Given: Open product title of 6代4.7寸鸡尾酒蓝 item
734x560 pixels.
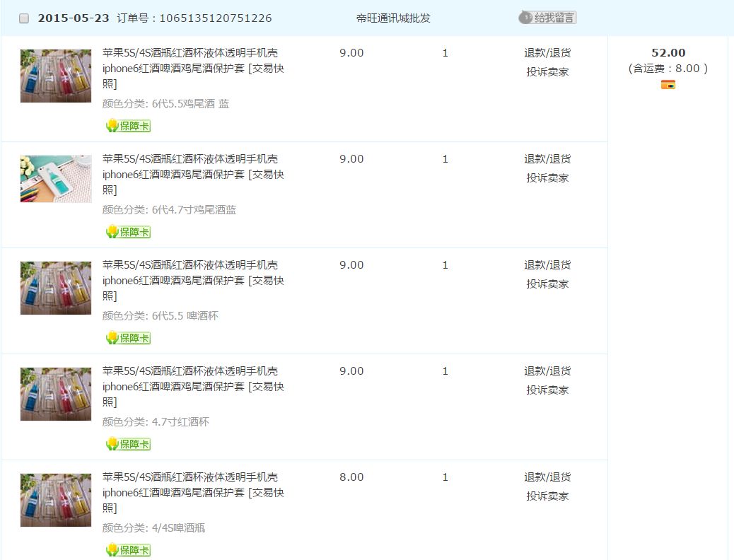Looking at the screenshot, I should pyautogui.click(x=193, y=174).
